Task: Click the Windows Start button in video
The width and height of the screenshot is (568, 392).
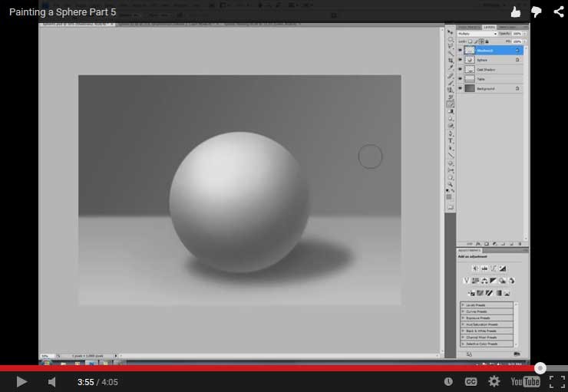Action: pos(46,362)
